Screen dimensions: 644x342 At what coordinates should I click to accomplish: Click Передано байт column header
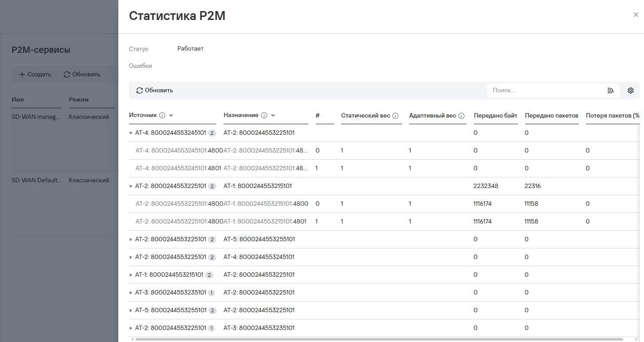pyautogui.click(x=496, y=115)
